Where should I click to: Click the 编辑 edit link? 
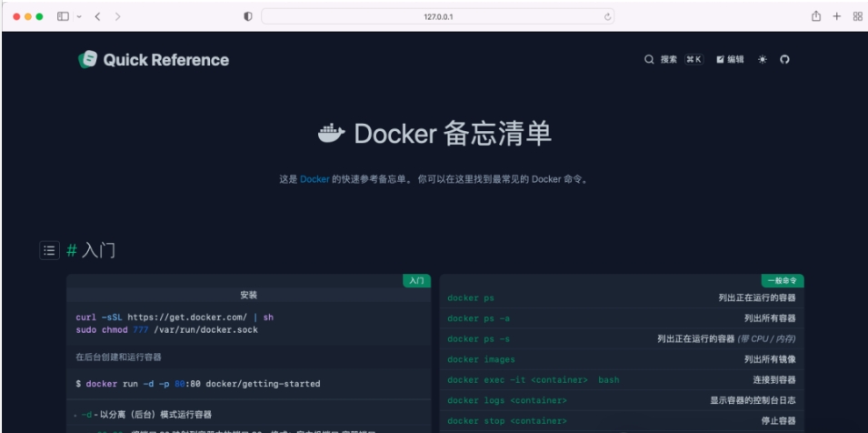coord(730,59)
